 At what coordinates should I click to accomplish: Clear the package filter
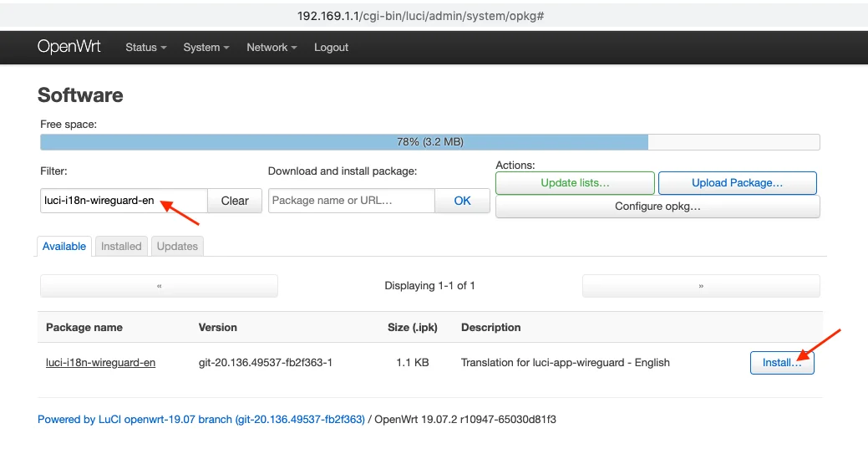[x=235, y=201]
